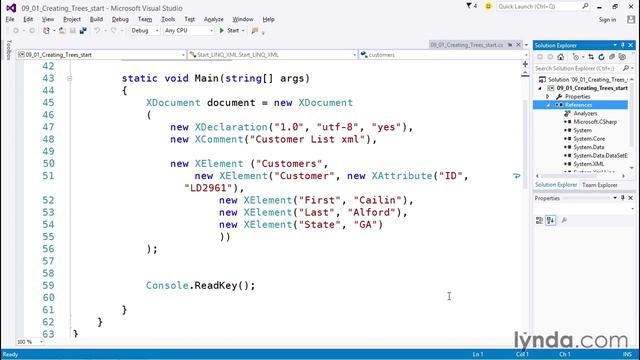640x360 pixels.
Task: Switch to the Solution Explorer bottom tab
Action: coord(556,185)
